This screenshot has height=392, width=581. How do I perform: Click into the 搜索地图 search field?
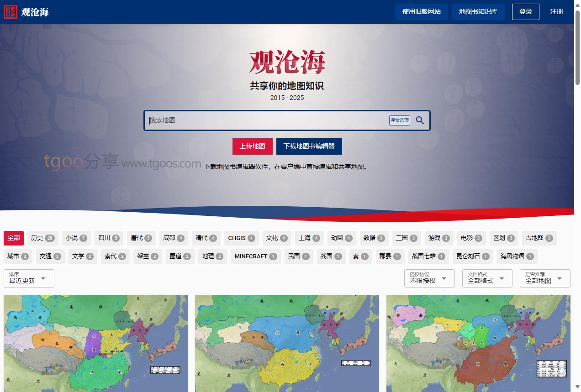[267, 120]
